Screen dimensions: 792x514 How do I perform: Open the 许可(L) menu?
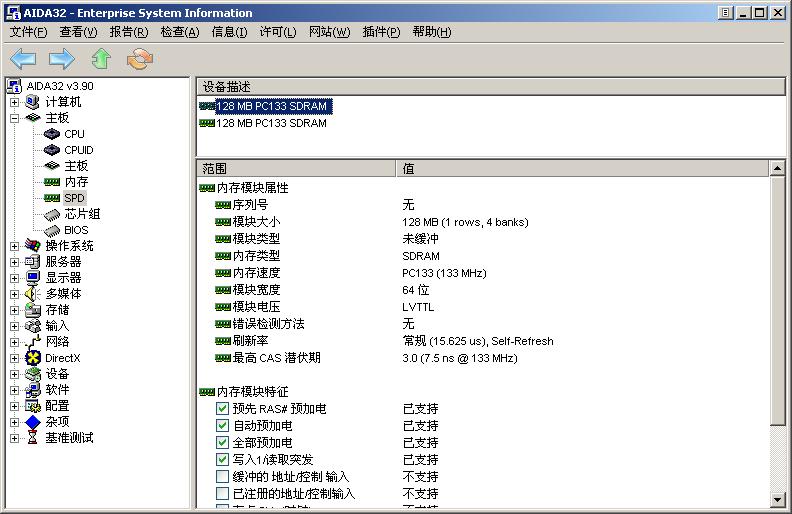click(x=278, y=32)
